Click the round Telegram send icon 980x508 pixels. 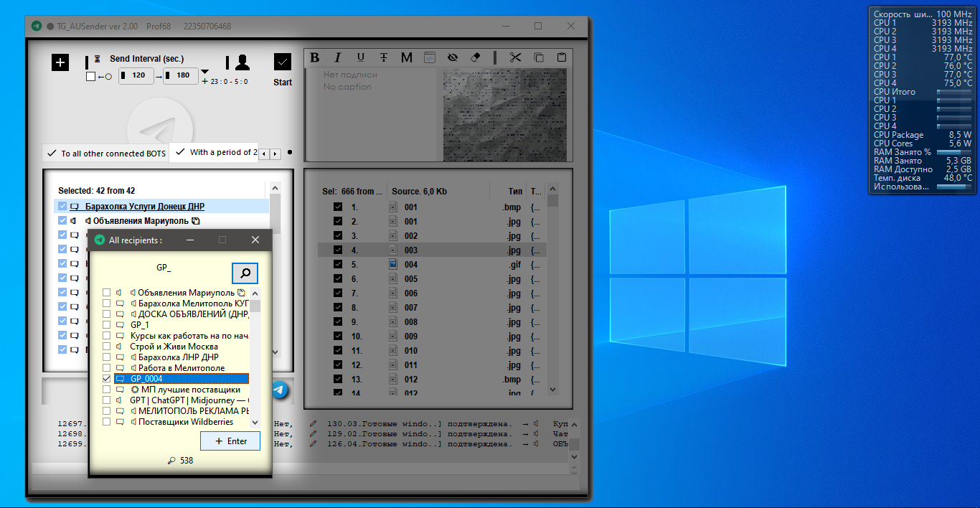click(280, 390)
